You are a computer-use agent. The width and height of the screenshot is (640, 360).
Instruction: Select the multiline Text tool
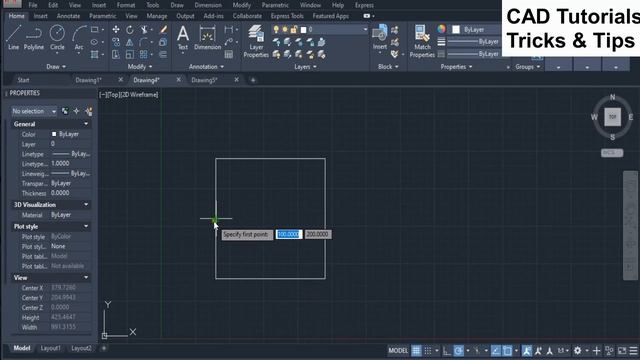point(183,38)
